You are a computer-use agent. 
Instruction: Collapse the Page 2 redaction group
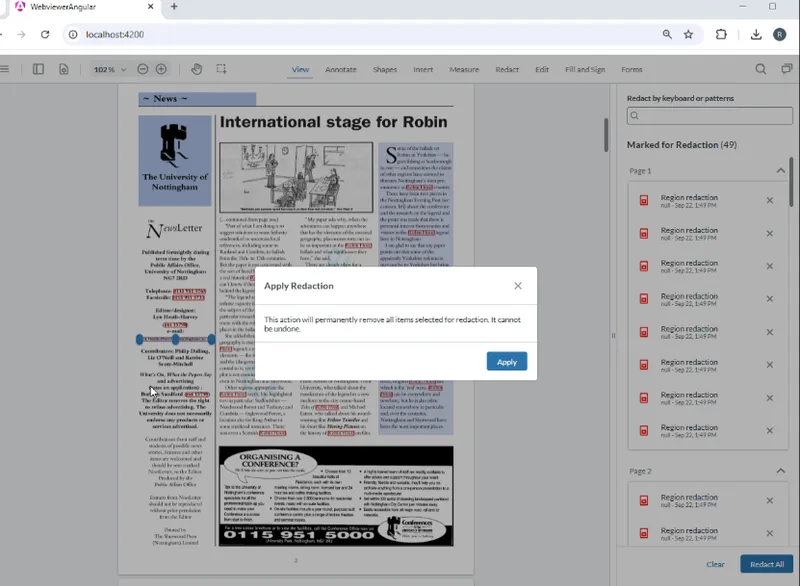tap(781, 471)
